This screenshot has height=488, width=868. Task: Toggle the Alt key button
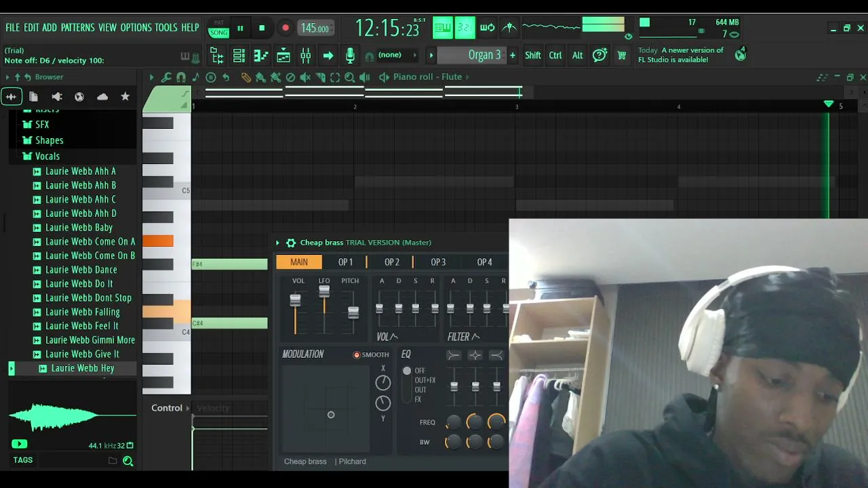(x=578, y=56)
